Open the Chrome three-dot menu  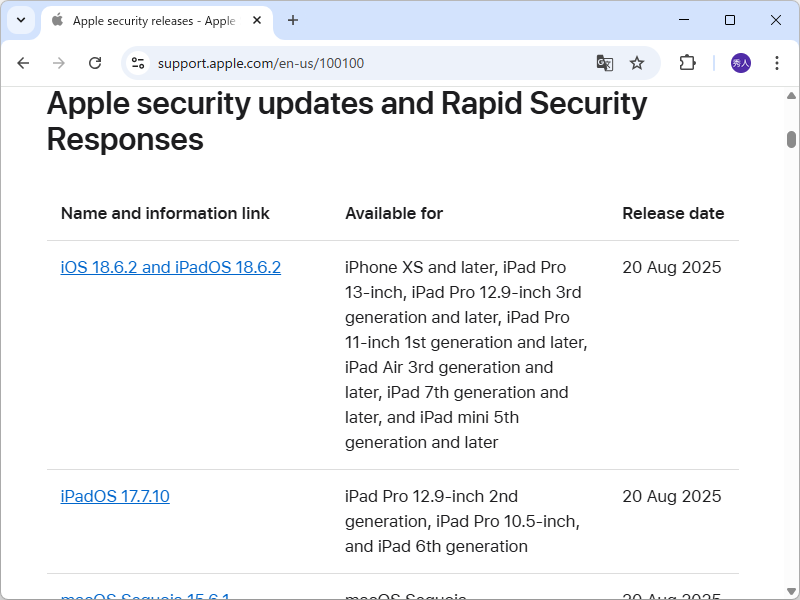pyautogui.click(x=777, y=62)
